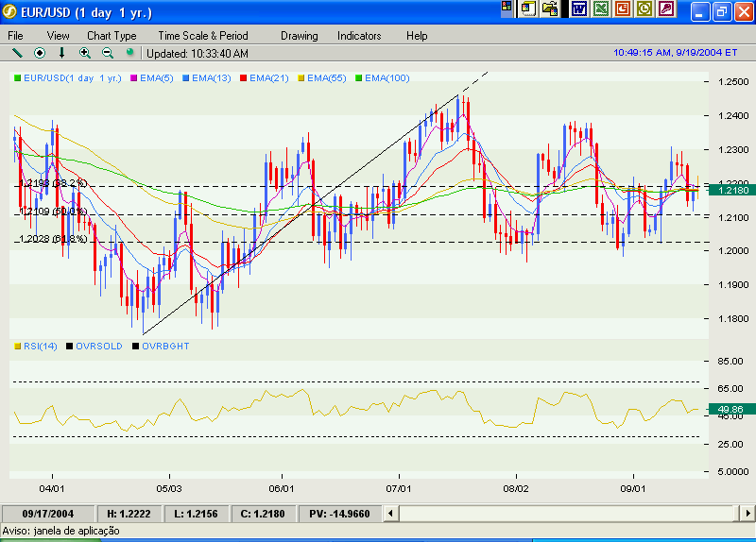The image size is (756, 542).
Task: Click the EMA(100) legend label
Action: point(387,78)
